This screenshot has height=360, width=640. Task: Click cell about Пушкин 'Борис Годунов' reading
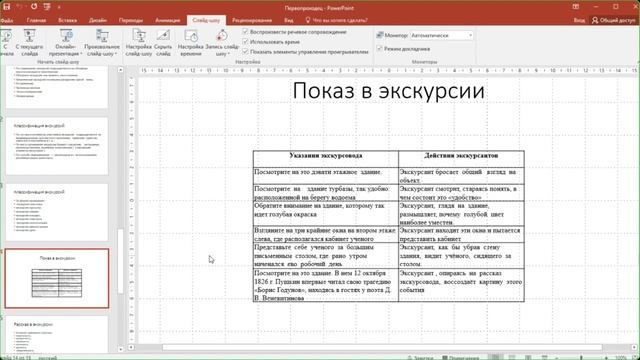coord(326,285)
